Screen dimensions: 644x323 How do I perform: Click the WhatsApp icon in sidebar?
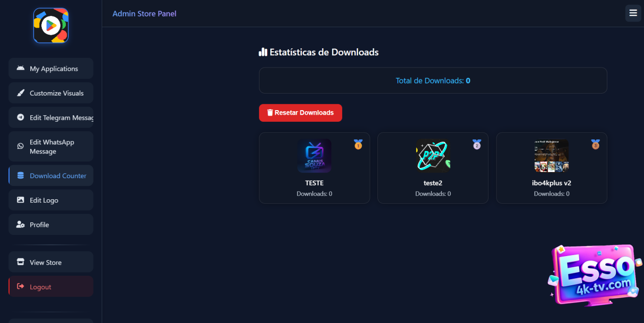click(21, 146)
